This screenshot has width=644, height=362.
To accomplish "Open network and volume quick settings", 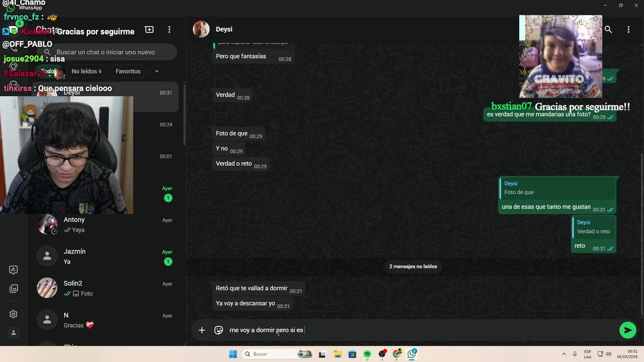I will click(x=605, y=354).
